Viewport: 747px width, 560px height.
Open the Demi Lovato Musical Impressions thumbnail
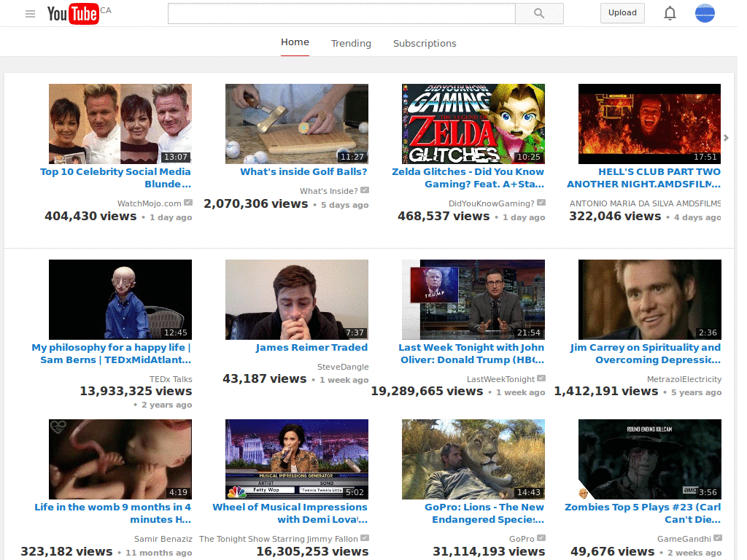pos(297,459)
